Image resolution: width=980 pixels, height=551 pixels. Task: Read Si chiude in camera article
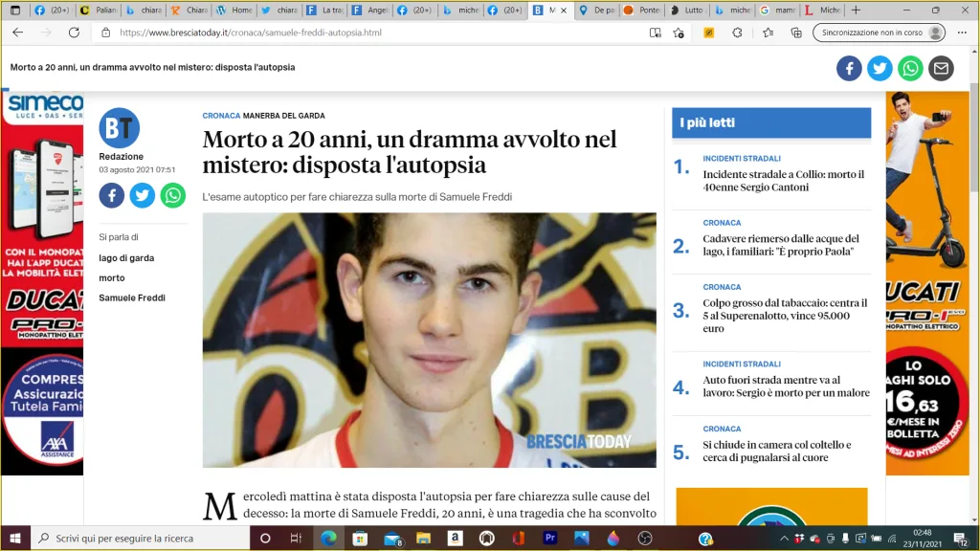point(777,452)
